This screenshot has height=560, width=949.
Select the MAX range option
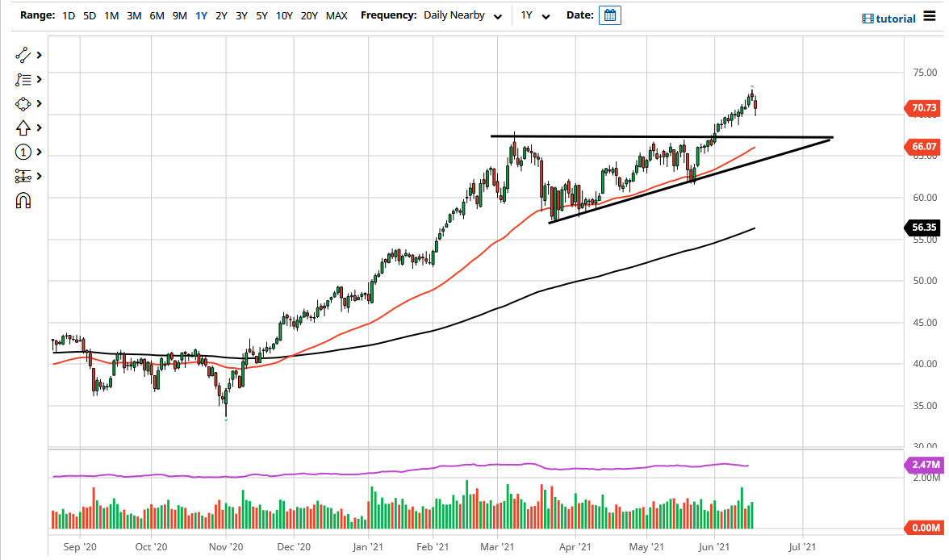337,15
